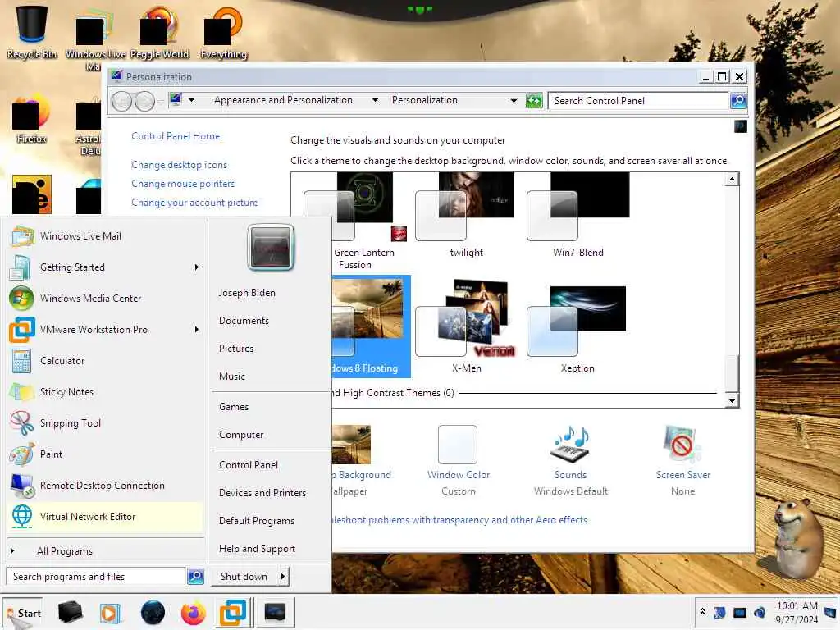Launch VMware Workstation Pro from Start menu
Viewport: 840px width, 630px height.
tap(105, 330)
